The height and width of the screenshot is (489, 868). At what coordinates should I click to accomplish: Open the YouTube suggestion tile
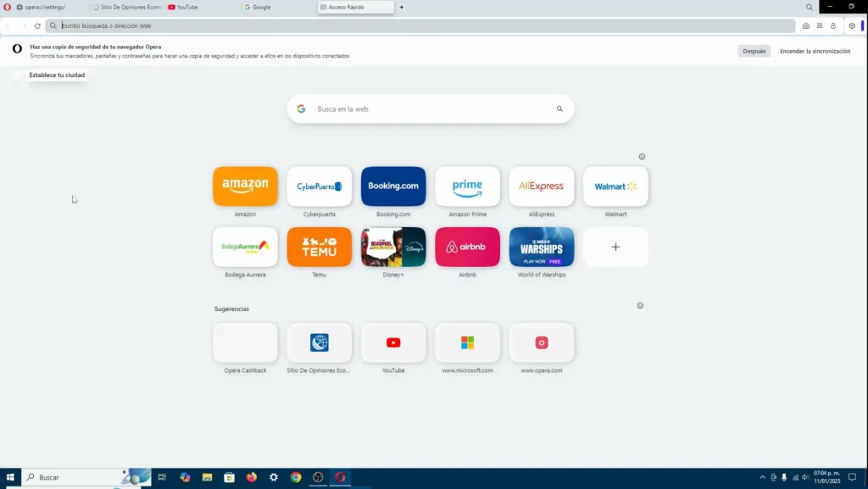(393, 343)
